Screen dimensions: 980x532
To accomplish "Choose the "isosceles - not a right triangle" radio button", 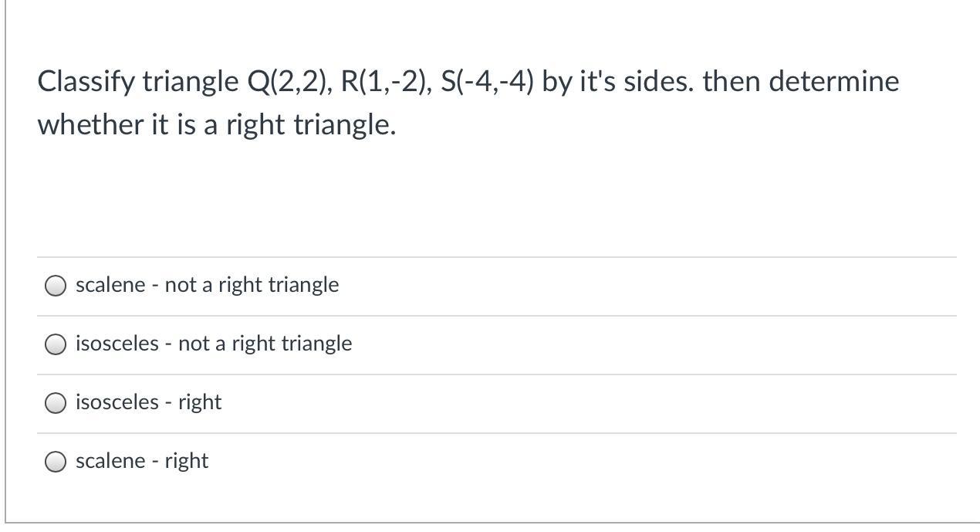I will (x=56, y=344).
